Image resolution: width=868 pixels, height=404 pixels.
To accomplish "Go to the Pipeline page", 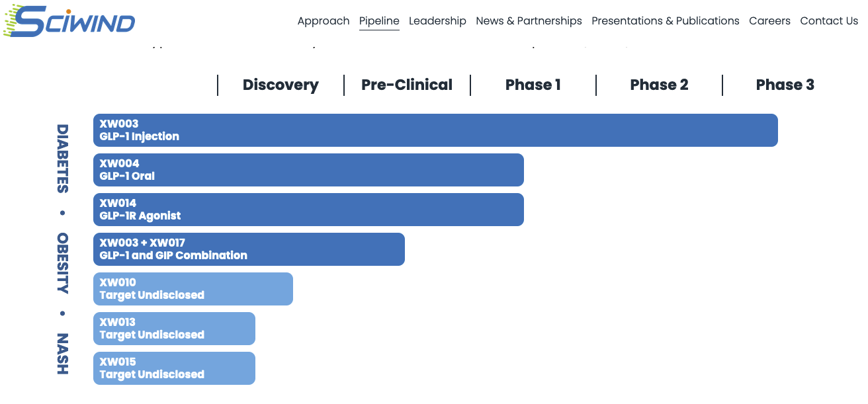I will click(x=379, y=21).
